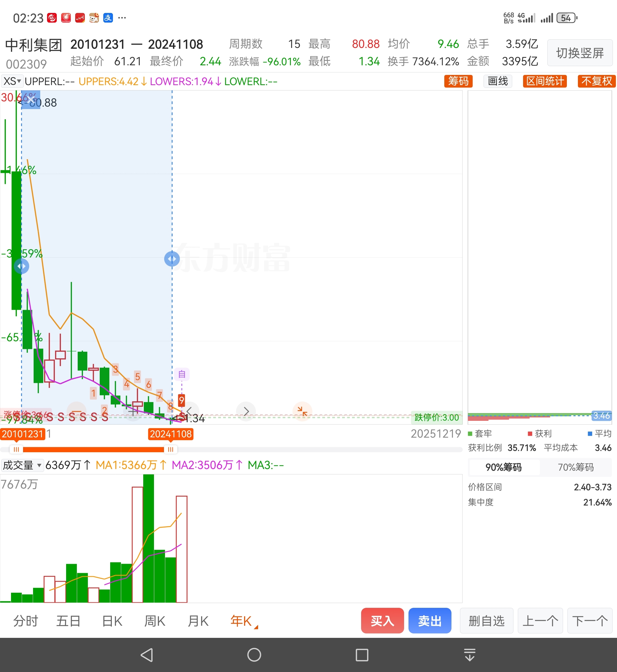The height and width of the screenshot is (672, 617).
Task: Switch to the 月K tab
Action: [x=198, y=621]
